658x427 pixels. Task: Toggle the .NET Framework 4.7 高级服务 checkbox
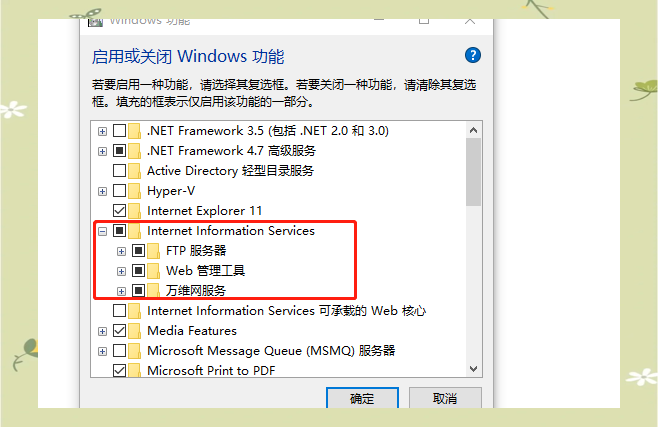(120, 151)
